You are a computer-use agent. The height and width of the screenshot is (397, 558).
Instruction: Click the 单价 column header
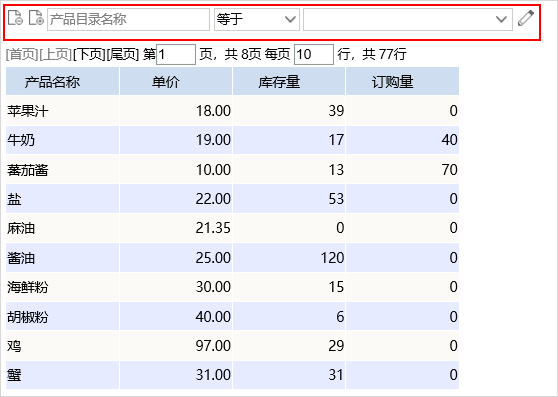pyautogui.click(x=176, y=81)
